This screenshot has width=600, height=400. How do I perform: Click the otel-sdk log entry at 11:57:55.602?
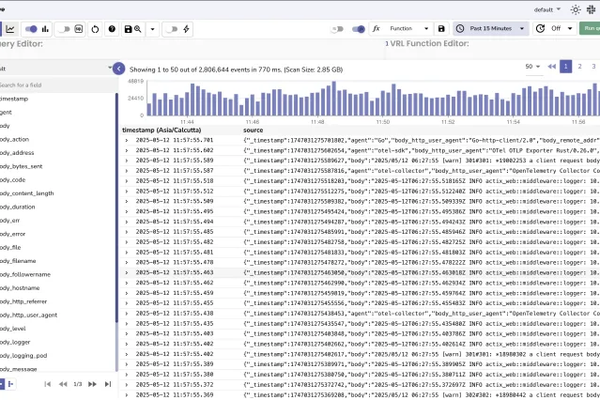pyautogui.click(x=421, y=150)
